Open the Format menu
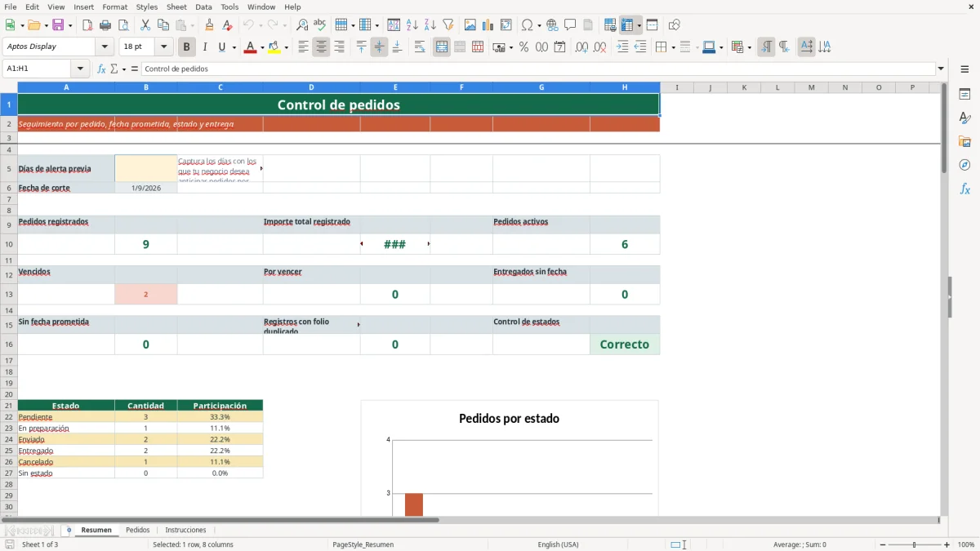Image resolution: width=980 pixels, height=551 pixels. click(x=115, y=7)
